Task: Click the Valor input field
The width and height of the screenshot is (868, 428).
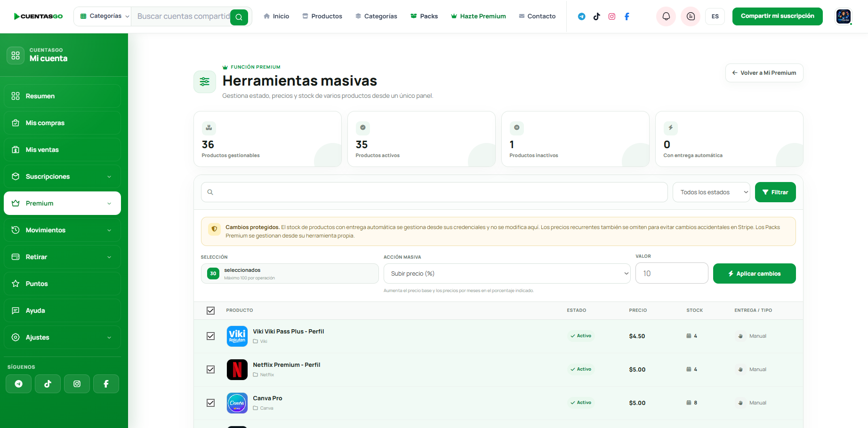Action: [672, 273]
